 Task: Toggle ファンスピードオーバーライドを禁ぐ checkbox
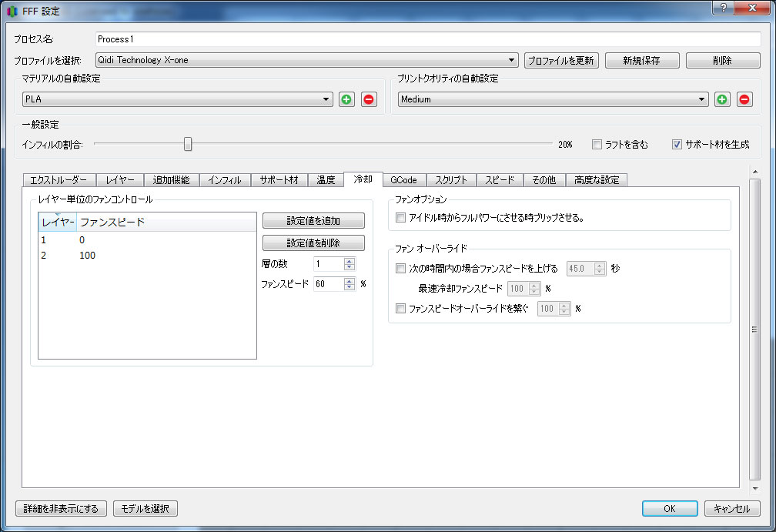(x=400, y=309)
